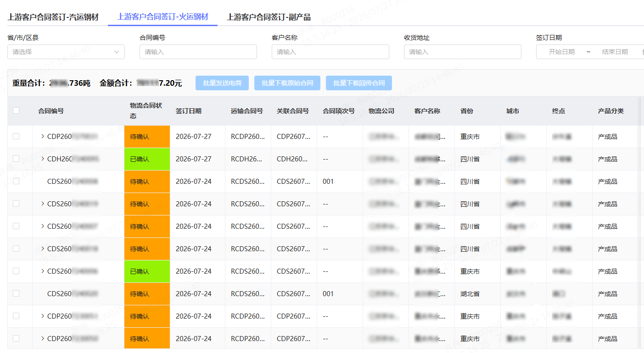The width and height of the screenshot is (644, 353).
Task: Expand the CDP260 row dated 2026-07-27
Action: [43, 136]
